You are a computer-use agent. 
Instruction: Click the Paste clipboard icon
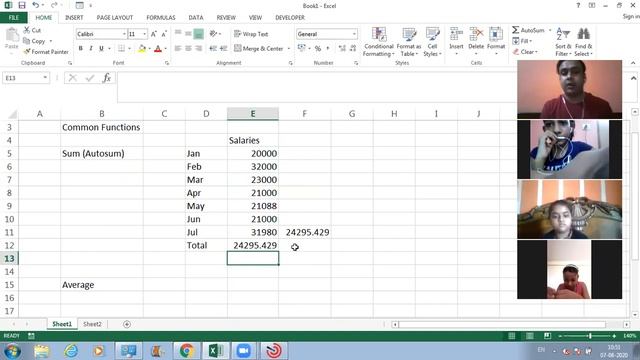12,36
